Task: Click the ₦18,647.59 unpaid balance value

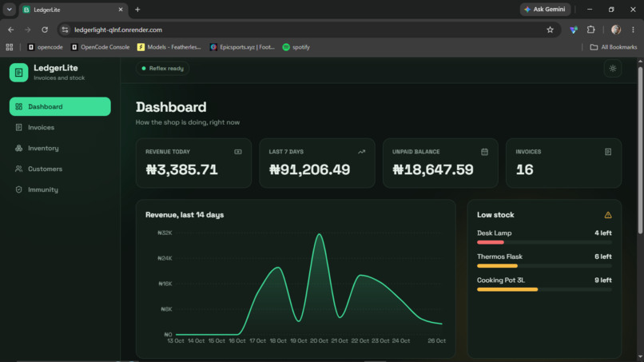Action: click(x=433, y=169)
